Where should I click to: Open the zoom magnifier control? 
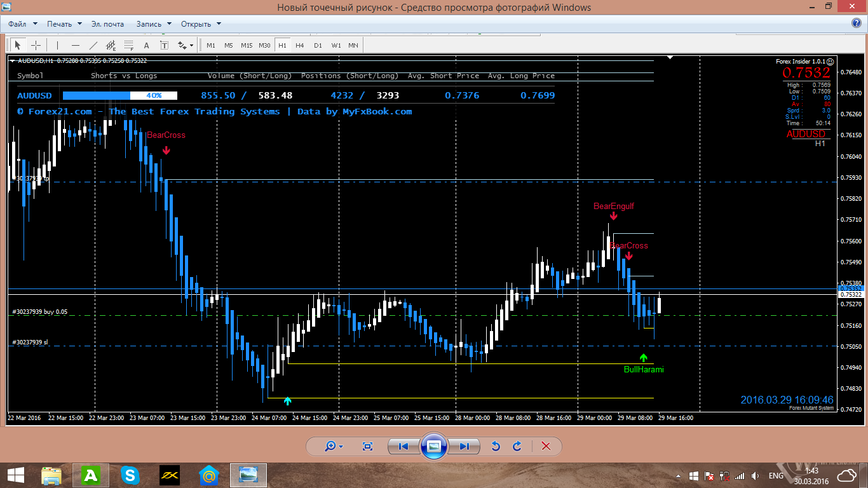(x=333, y=446)
